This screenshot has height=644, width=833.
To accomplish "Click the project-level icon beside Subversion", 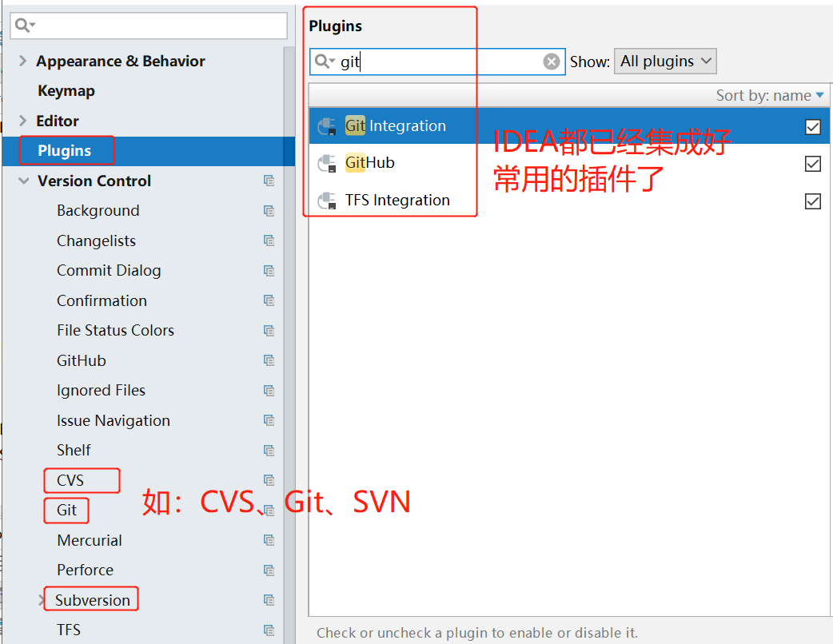I will pos(269,601).
